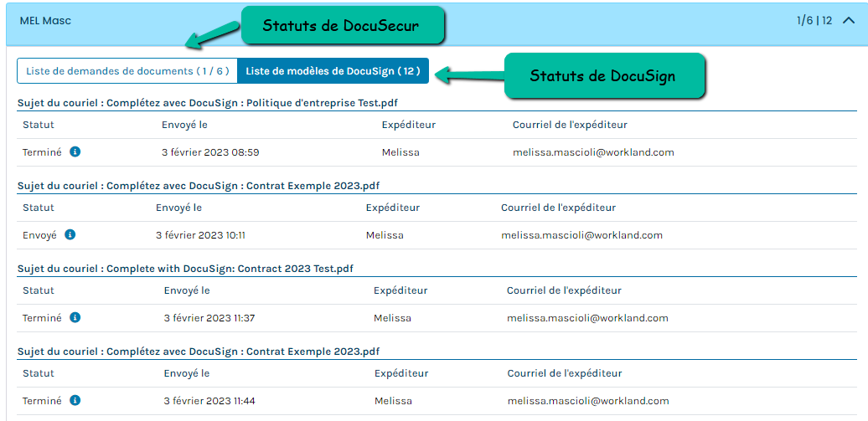Image resolution: width=868 pixels, height=421 pixels.
Task: Select subject Complete with DocuSign: Contract 2023 Test.pdf
Action: click(185, 269)
